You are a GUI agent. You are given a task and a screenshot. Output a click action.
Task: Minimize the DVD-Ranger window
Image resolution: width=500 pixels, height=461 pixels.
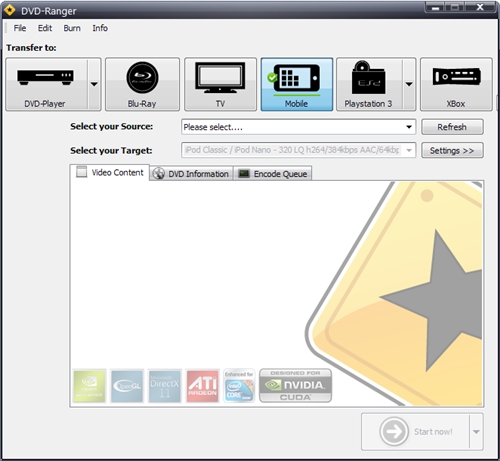(x=436, y=7)
